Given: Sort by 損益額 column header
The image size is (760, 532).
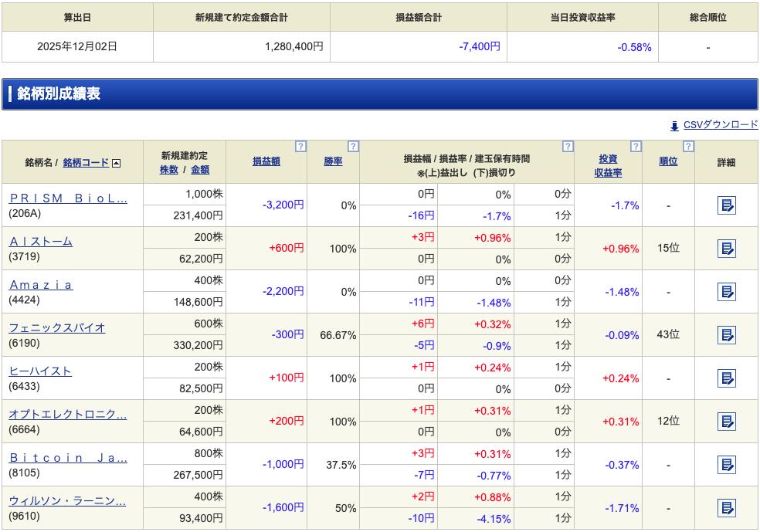Looking at the screenshot, I should (266, 161).
